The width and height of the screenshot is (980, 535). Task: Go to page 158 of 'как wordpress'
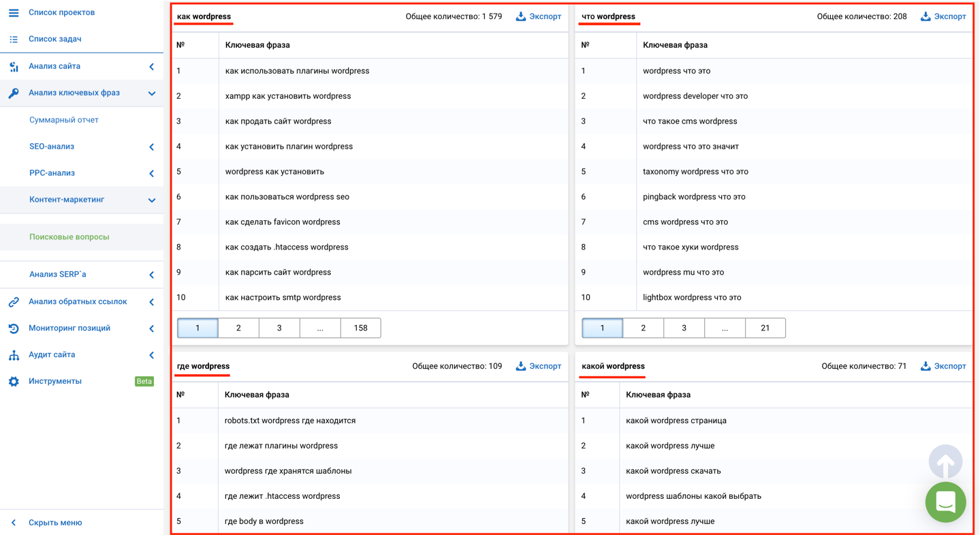tap(360, 328)
